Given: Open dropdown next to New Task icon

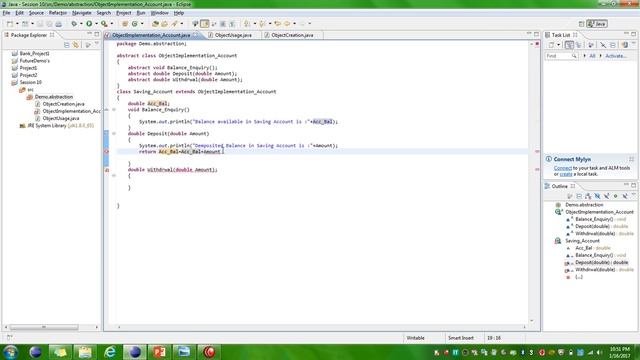Looking at the screenshot, I should (558, 45).
